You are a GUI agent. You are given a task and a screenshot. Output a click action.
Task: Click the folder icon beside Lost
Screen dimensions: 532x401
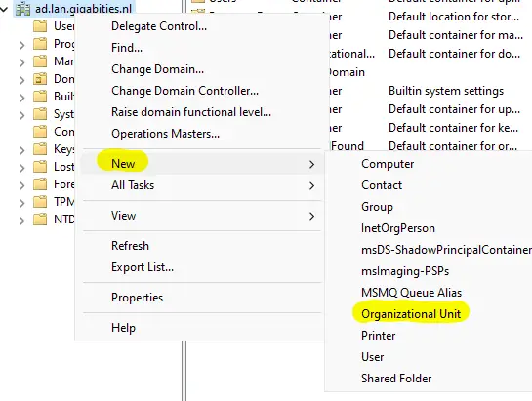coord(40,167)
